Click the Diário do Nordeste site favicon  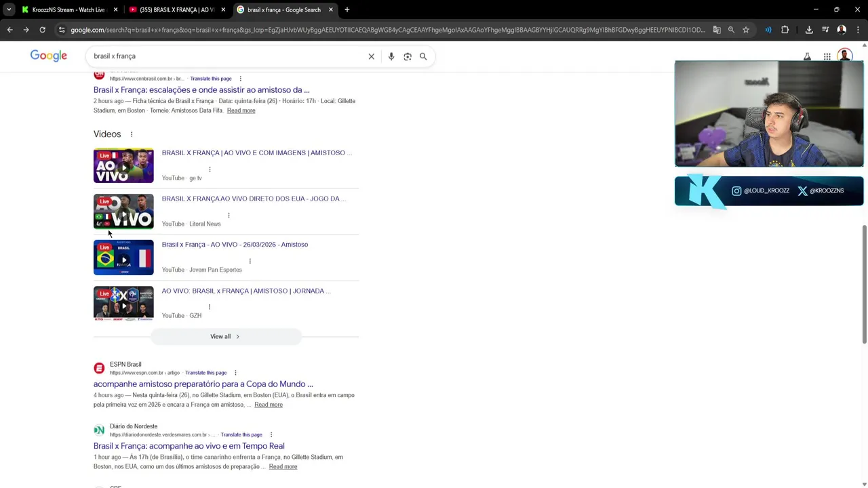(x=99, y=430)
